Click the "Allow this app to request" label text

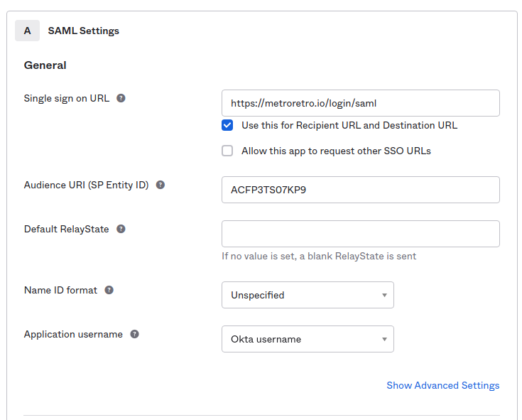point(336,151)
